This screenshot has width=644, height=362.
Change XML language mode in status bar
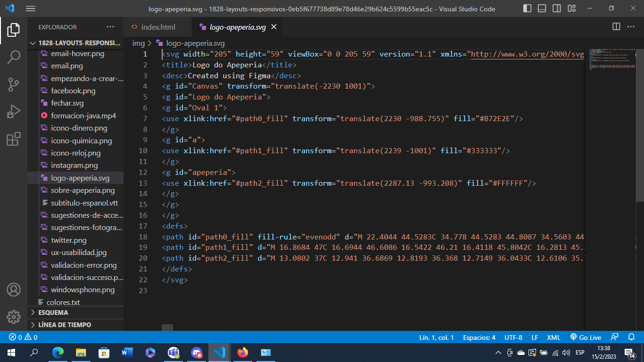[553, 337]
